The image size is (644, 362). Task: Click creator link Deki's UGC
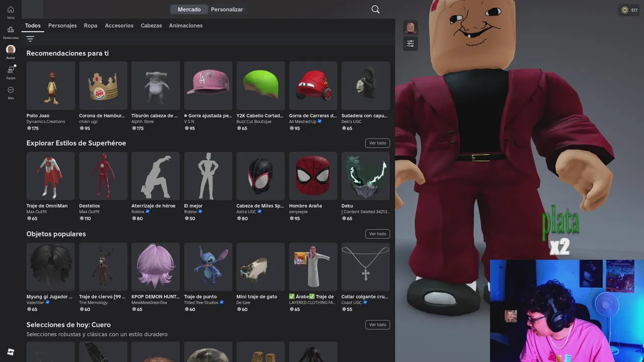click(x=351, y=122)
